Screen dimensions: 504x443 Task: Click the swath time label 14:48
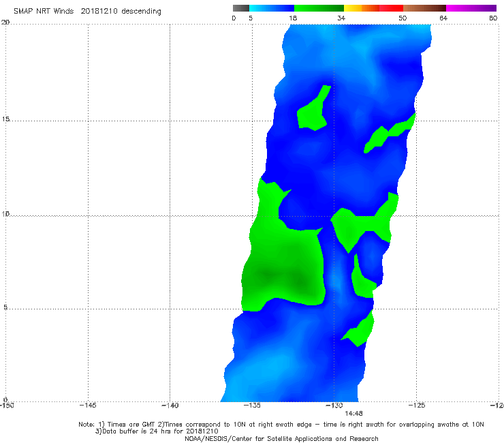click(353, 414)
